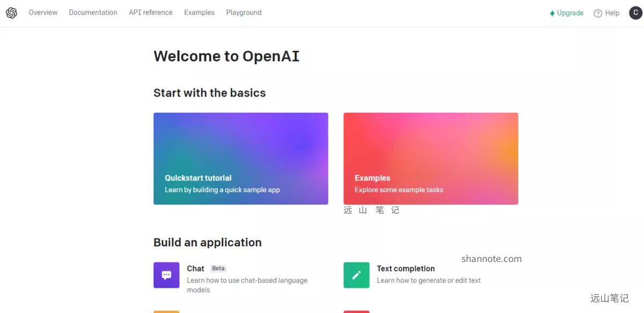Image resolution: width=644 pixels, height=313 pixels.
Task: Click the OpenAI logo in the header
Action: [x=11, y=13]
